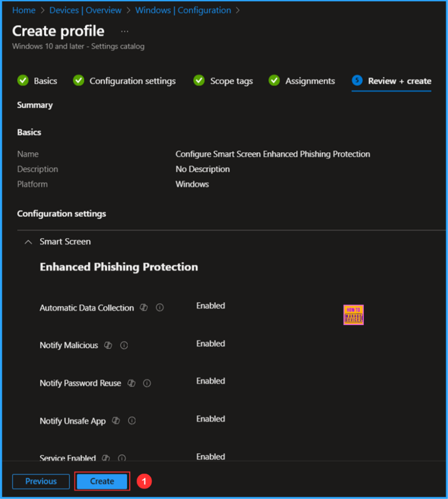Click the Platform value 'Windows'
The width and height of the screenshot is (448, 499).
click(193, 184)
